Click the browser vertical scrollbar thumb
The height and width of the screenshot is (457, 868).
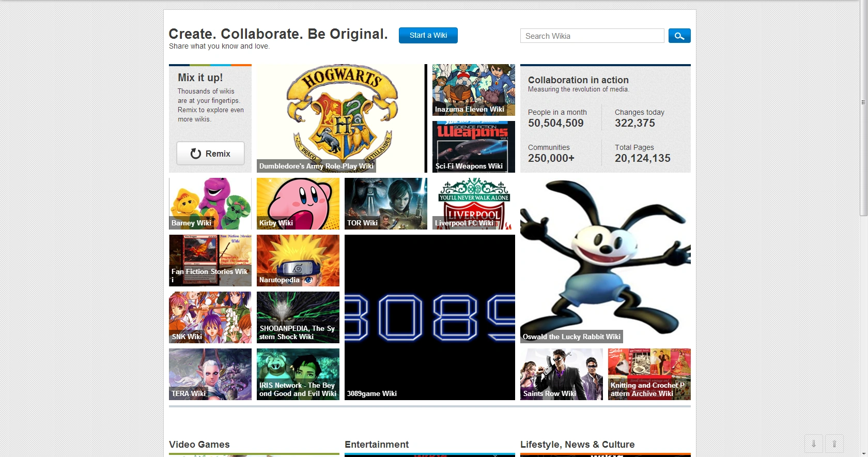click(863, 108)
